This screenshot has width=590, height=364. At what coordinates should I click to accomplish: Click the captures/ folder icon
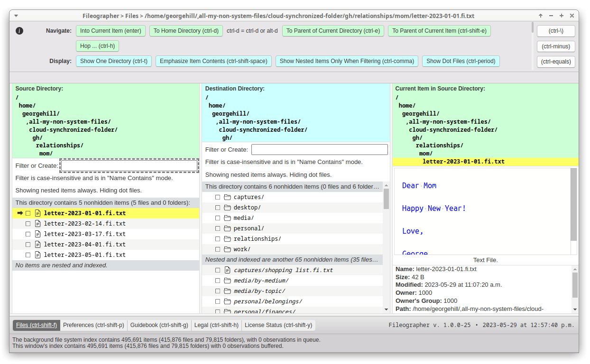[227, 197]
